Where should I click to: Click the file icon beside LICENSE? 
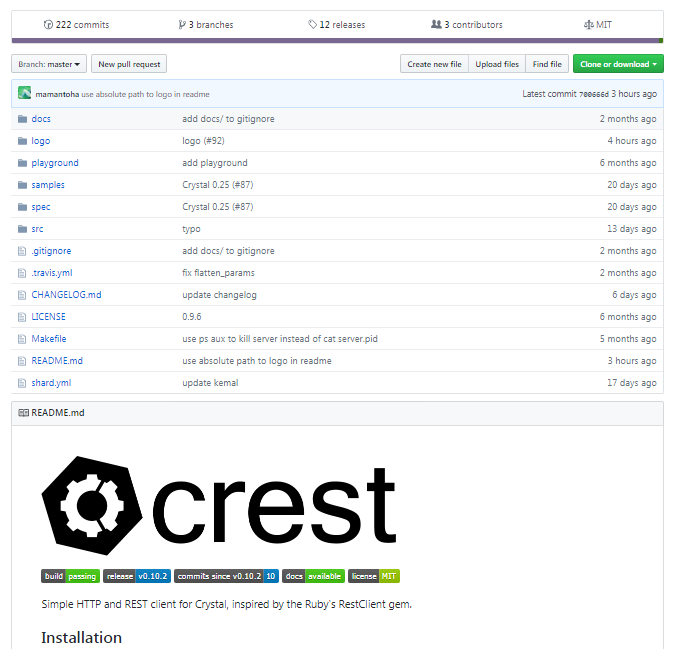tap(22, 317)
